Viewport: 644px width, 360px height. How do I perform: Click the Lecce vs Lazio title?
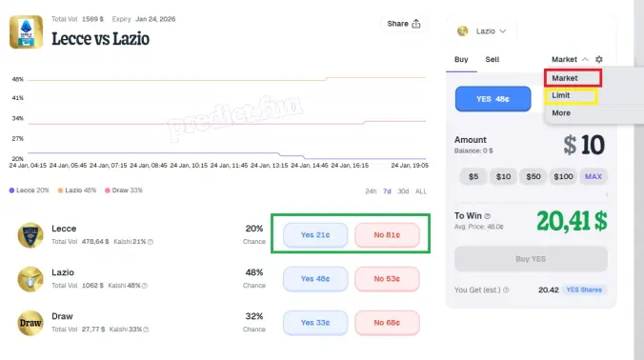click(101, 39)
